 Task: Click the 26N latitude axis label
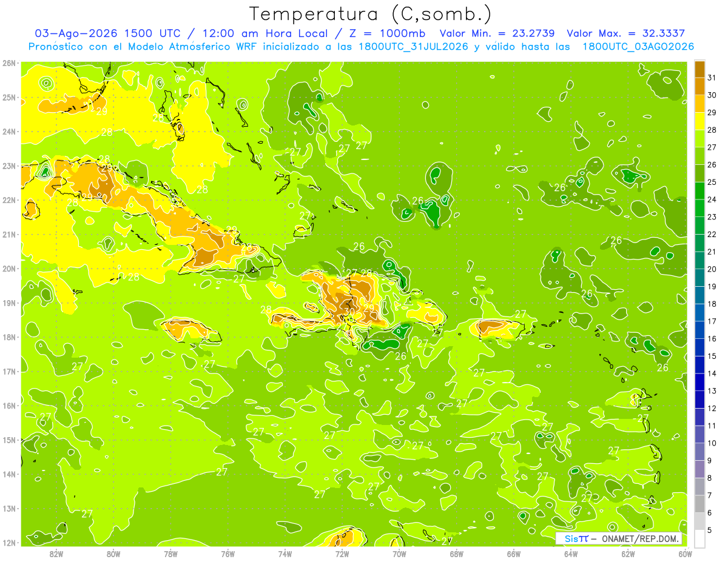coord(8,63)
